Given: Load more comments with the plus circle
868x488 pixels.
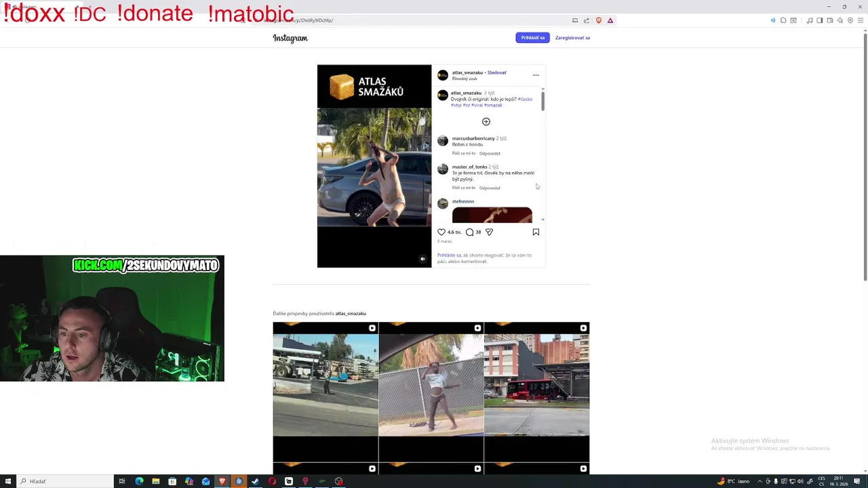Looking at the screenshot, I should coord(486,121).
